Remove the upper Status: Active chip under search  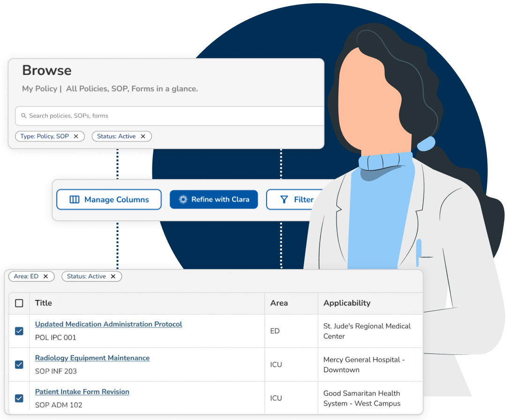(x=143, y=136)
